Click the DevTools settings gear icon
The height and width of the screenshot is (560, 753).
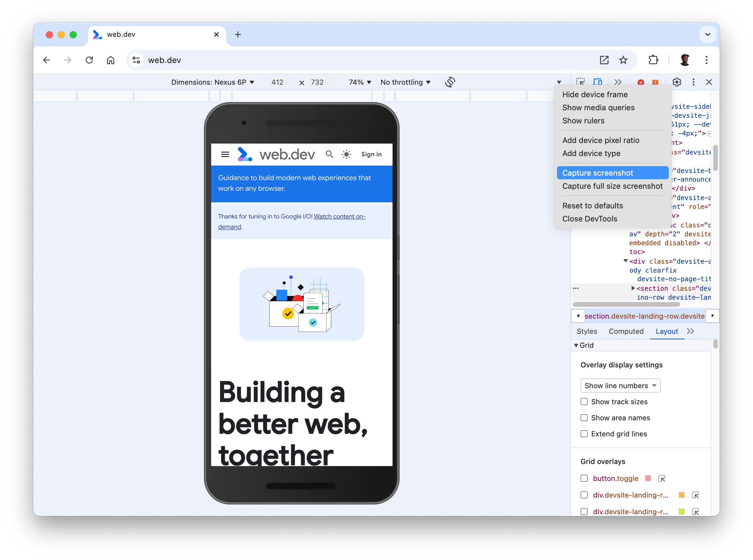pos(677,82)
